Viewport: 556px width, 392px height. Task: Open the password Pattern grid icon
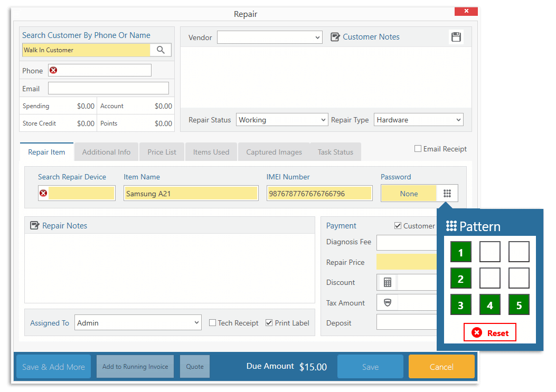pyautogui.click(x=447, y=193)
